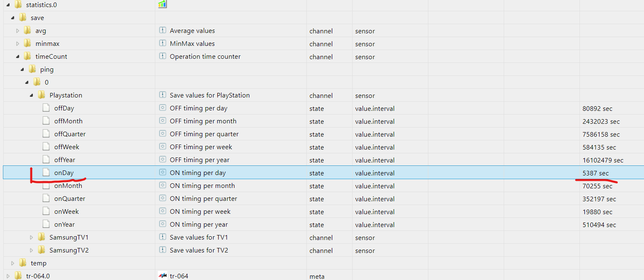This screenshot has width=644, height=280.
Task: Click the channel icon beside Average values
Action: (x=163, y=30)
